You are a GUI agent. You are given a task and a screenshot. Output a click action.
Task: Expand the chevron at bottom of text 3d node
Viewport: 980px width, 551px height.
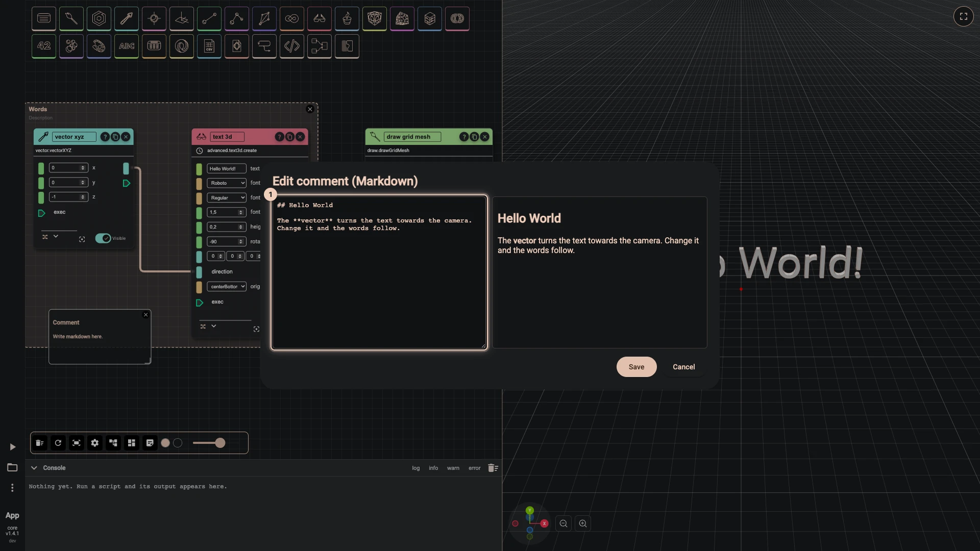(214, 326)
